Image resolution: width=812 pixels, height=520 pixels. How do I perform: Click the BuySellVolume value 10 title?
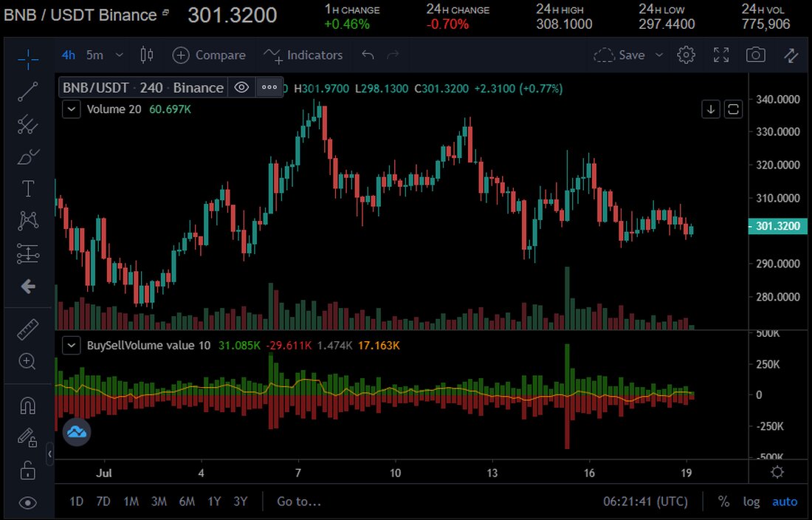[148, 346]
